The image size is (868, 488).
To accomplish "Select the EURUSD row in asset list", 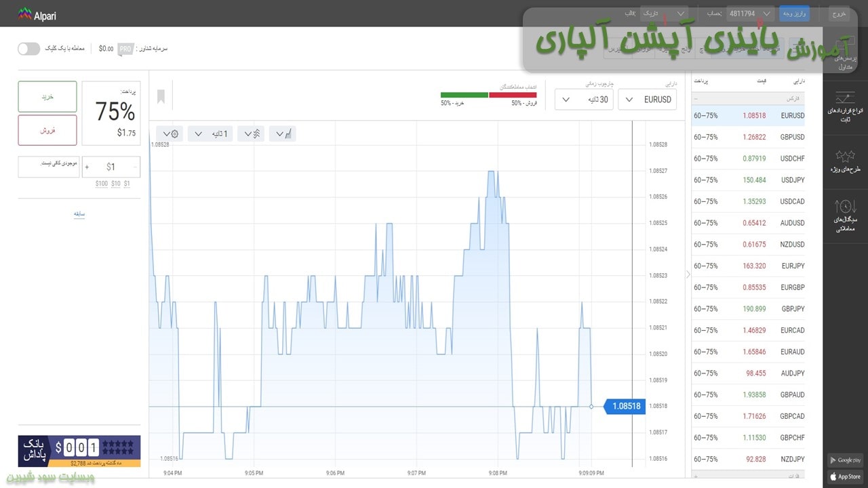I will (749, 116).
